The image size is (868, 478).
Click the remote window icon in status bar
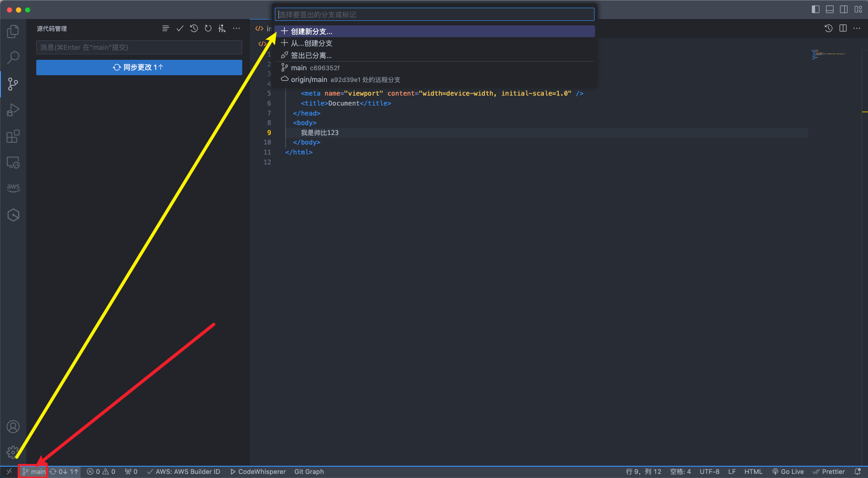(x=9, y=472)
